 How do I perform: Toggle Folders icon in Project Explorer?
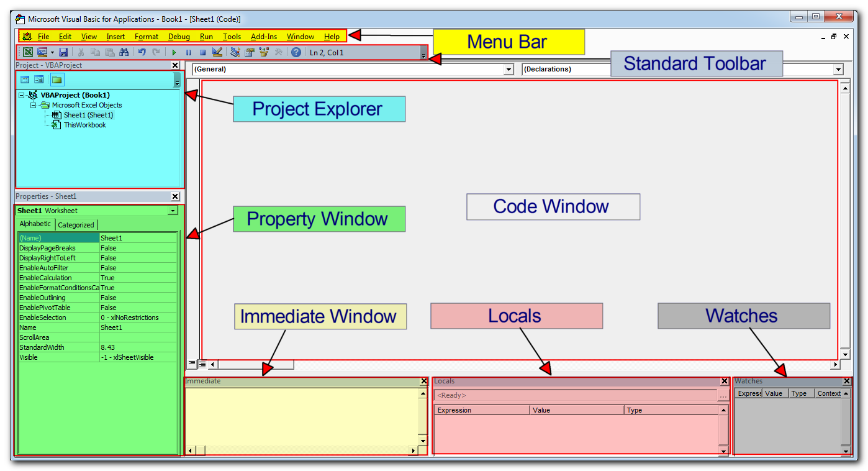[x=57, y=80]
